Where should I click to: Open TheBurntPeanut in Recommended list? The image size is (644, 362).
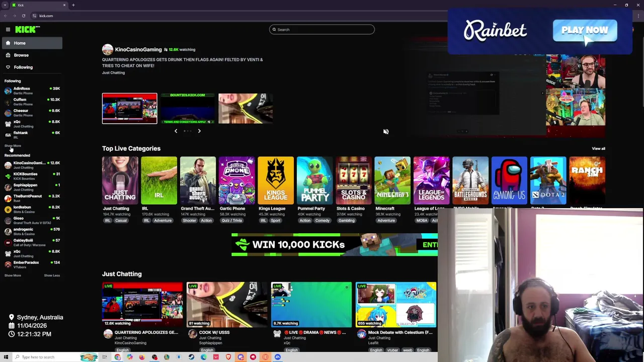pos(31,198)
